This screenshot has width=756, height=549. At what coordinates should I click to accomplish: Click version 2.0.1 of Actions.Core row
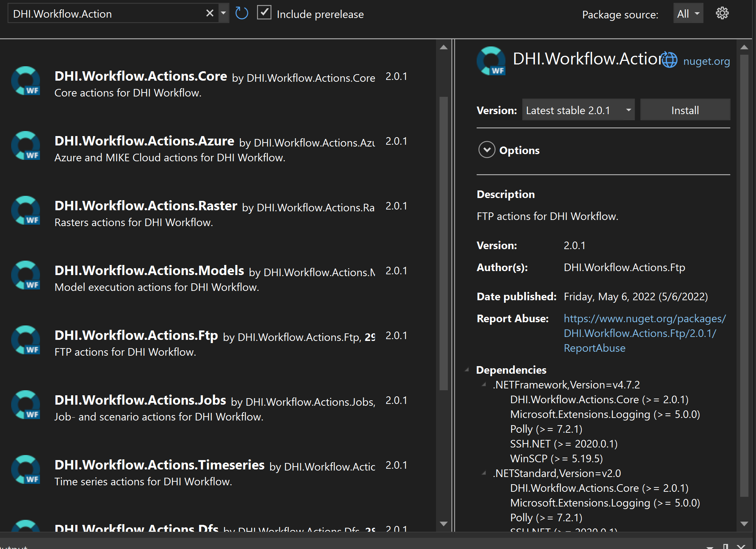click(396, 76)
